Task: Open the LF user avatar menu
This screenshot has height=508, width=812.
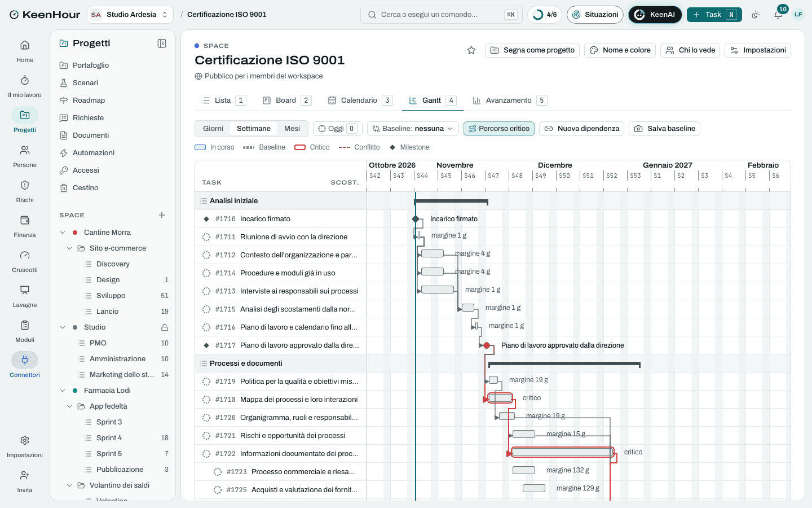Action: click(x=798, y=15)
